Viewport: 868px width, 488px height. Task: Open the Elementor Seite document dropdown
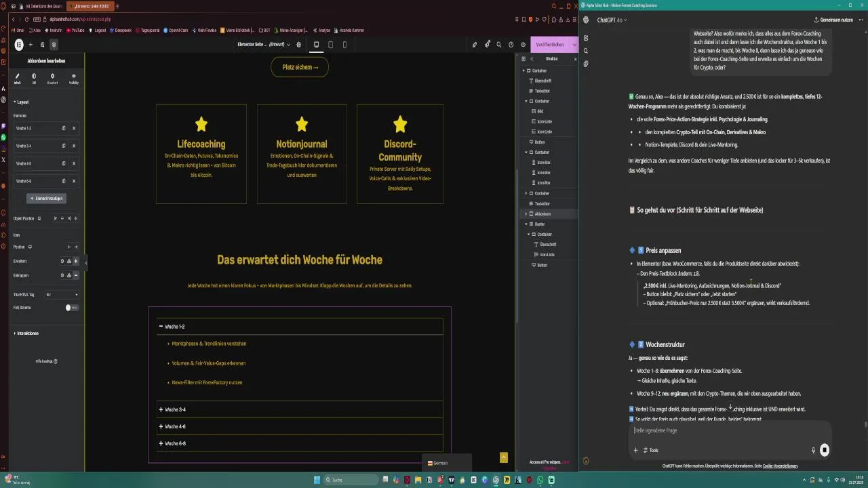pyautogui.click(x=264, y=45)
